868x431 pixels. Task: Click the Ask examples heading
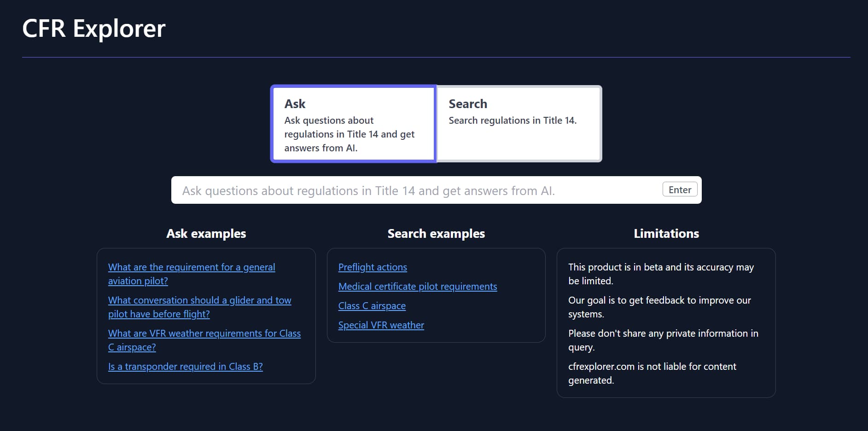[x=206, y=234]
